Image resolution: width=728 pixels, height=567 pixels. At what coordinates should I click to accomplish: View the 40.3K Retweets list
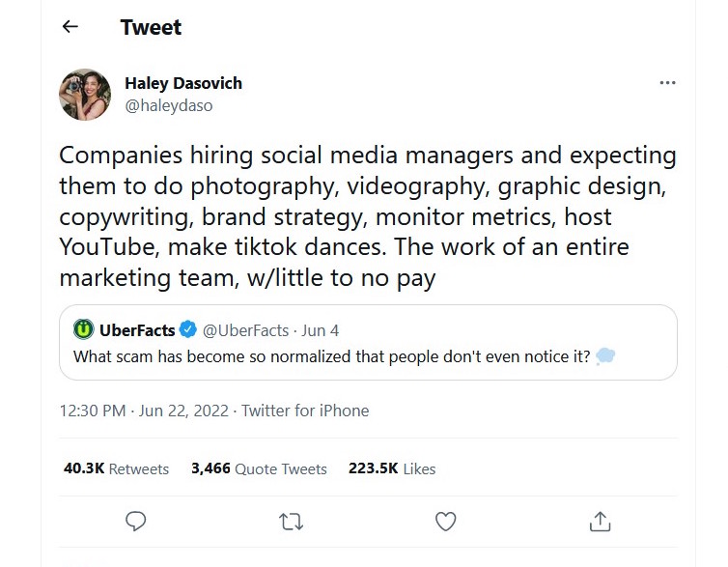coord(116,468)
